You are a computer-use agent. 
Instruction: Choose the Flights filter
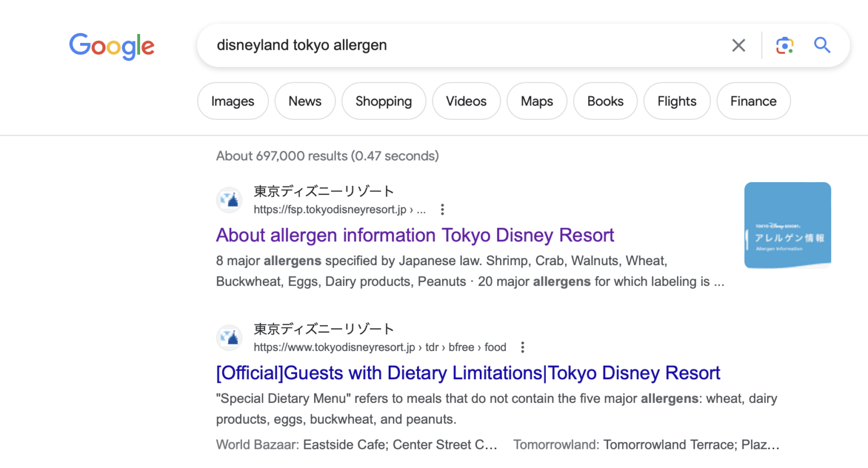(x=677, y=101)
